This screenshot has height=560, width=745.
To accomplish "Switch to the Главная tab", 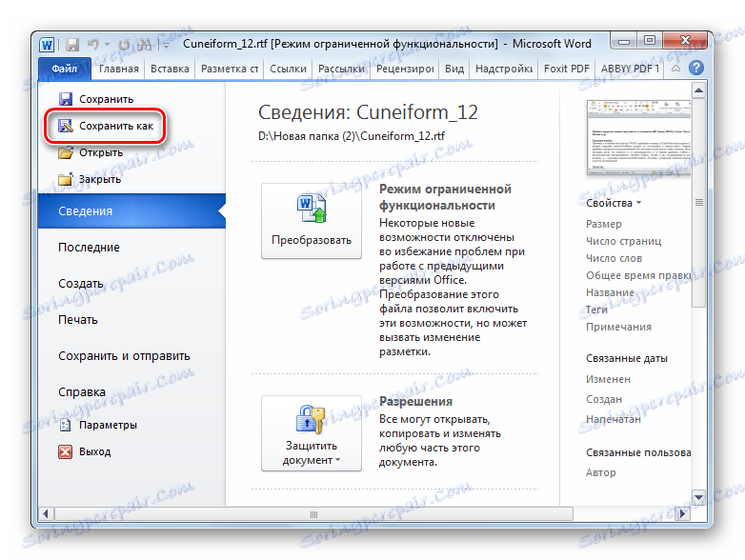I will point(119,69).
